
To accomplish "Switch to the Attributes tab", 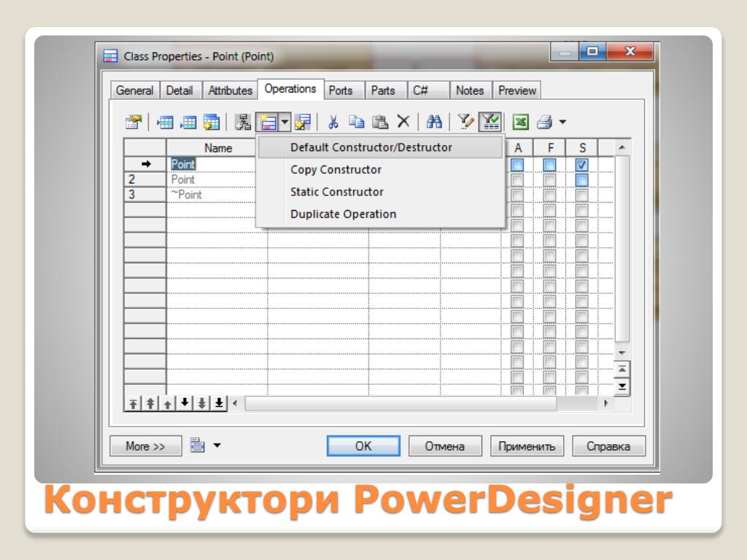I will click(230, 90).
